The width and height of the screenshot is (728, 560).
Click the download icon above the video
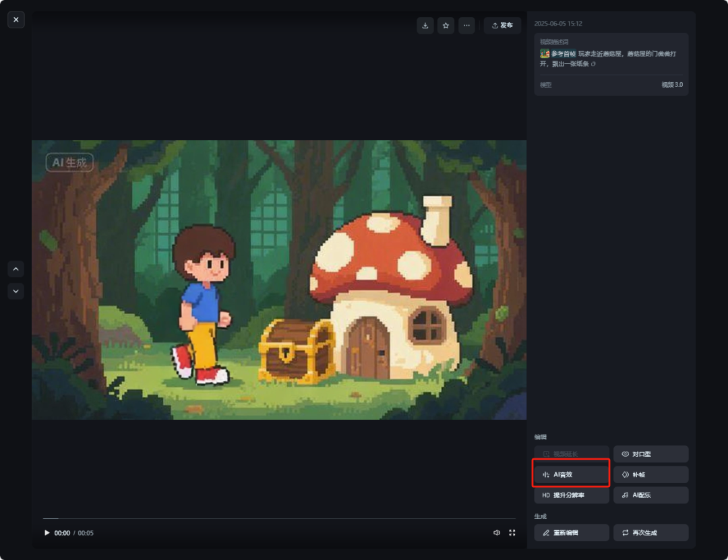coord(425,26)
